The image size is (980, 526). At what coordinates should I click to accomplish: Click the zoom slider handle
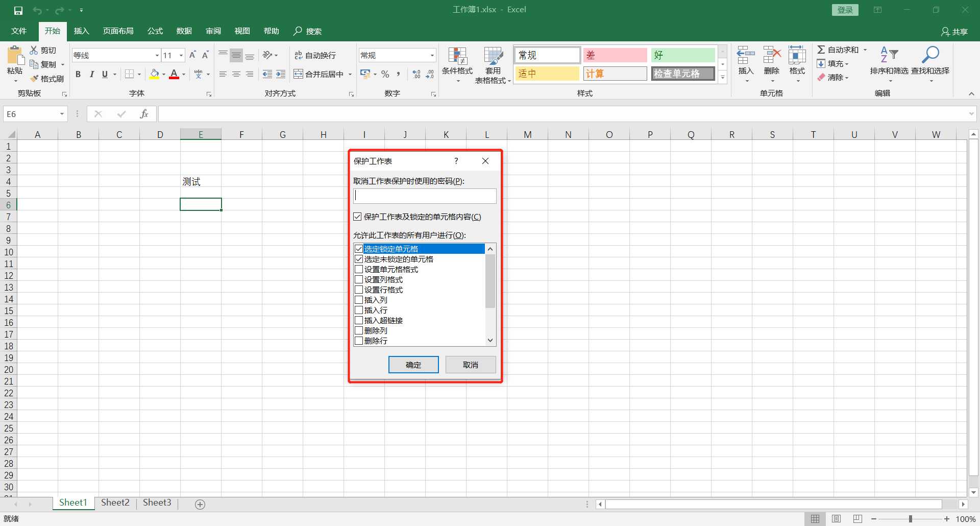(x=911, y=519)
